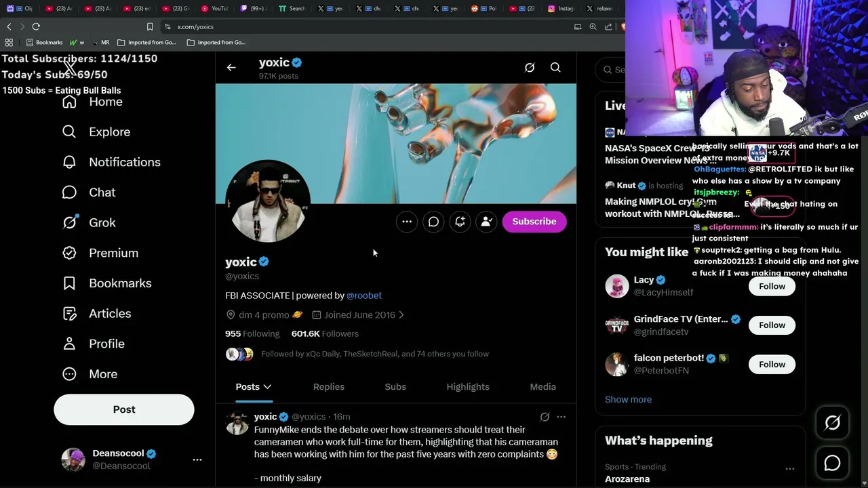The height and width of the screenshot is (488, 868).
Task: Turn on post notifications bell for yoxic
Action: coord(460,222)
